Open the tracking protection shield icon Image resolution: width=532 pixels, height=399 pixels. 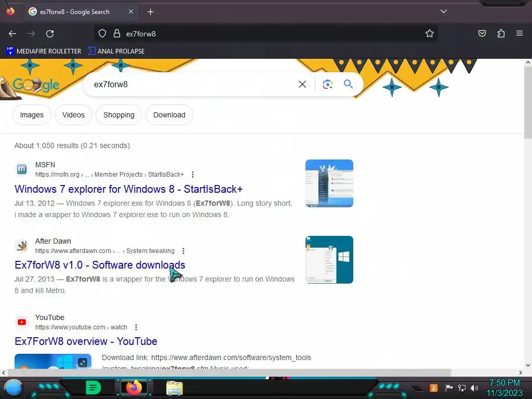click(x=102, y=33)
